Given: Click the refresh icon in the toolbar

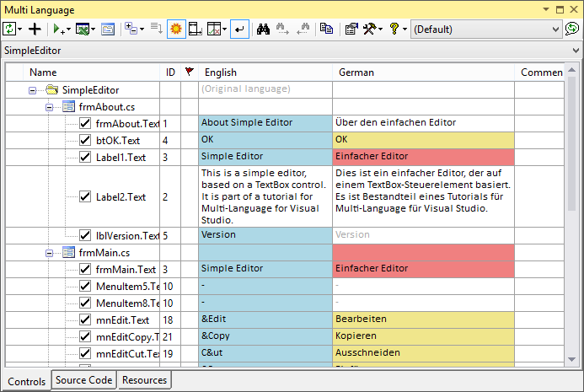Looking at the screenshot, I should point(9,29).
